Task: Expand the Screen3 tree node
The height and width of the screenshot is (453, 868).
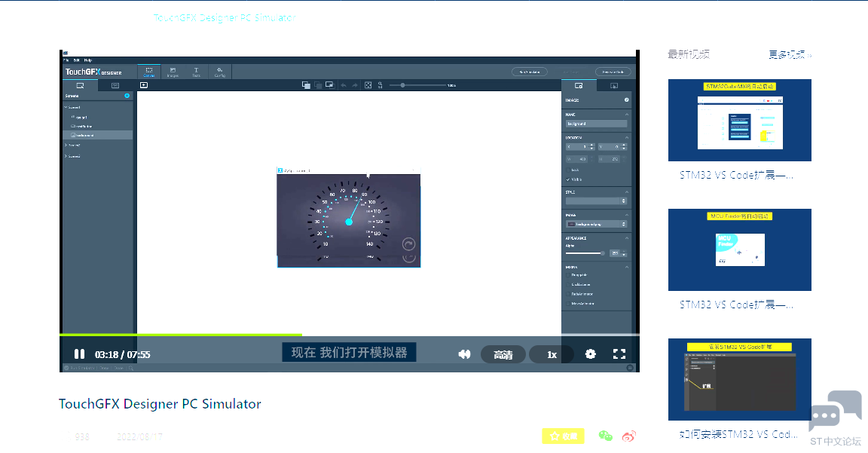Action: click(x=66, y=156)
